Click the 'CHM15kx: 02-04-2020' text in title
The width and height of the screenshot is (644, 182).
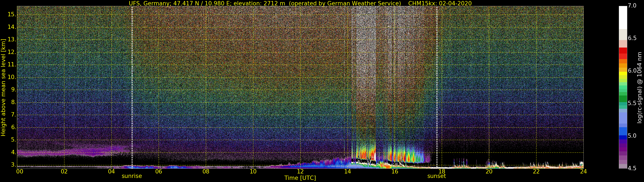pyautogui.click(x=440, y=3)
